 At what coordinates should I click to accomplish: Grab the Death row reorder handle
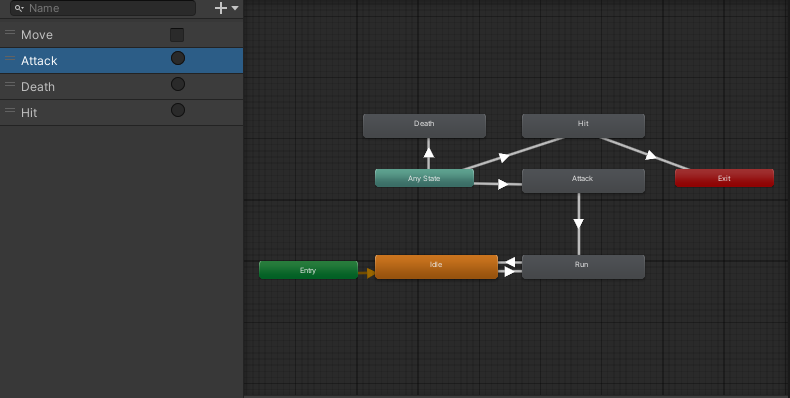(10, 84)
